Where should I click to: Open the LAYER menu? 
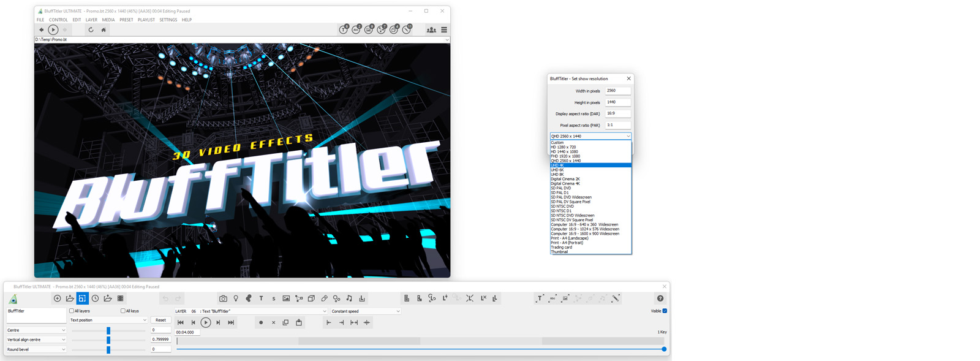(91, 20)
